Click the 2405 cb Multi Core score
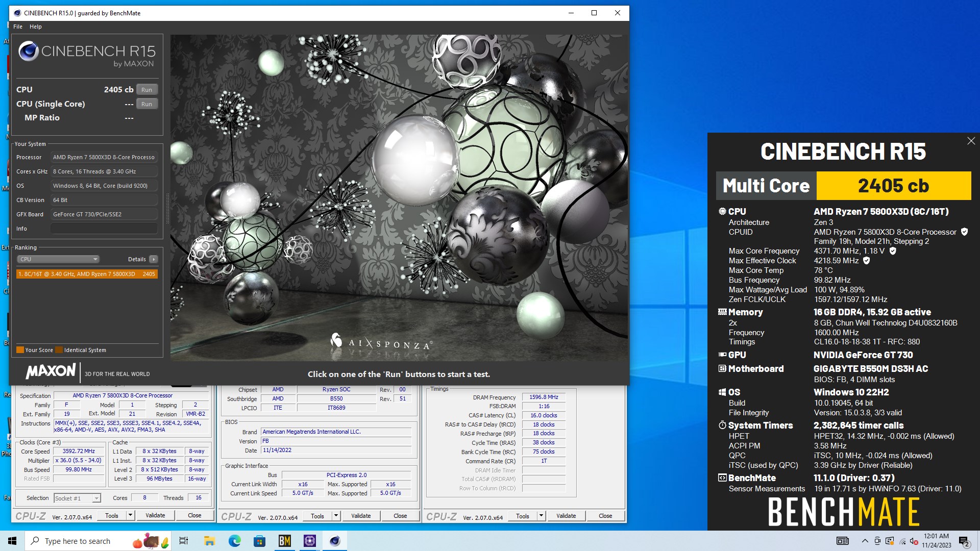 coord(893,186)
